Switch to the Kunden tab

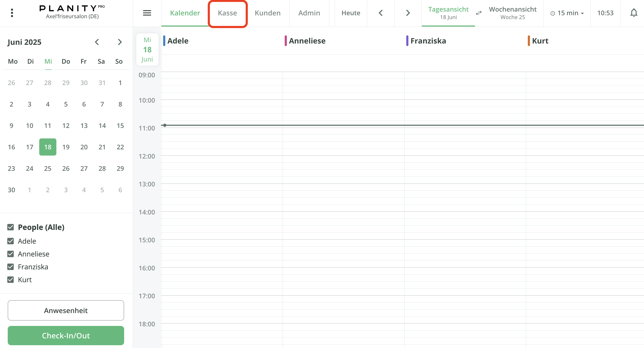(268, 13)
